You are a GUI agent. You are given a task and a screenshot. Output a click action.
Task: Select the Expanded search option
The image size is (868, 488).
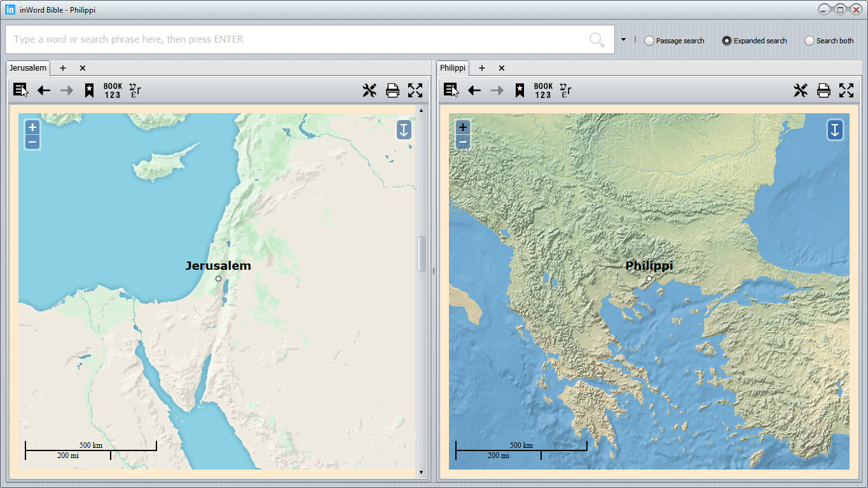[x=727, y=41]
